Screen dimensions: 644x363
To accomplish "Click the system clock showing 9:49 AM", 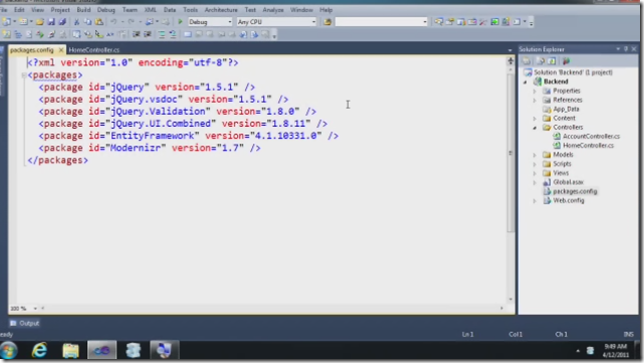I will [615, 347].
